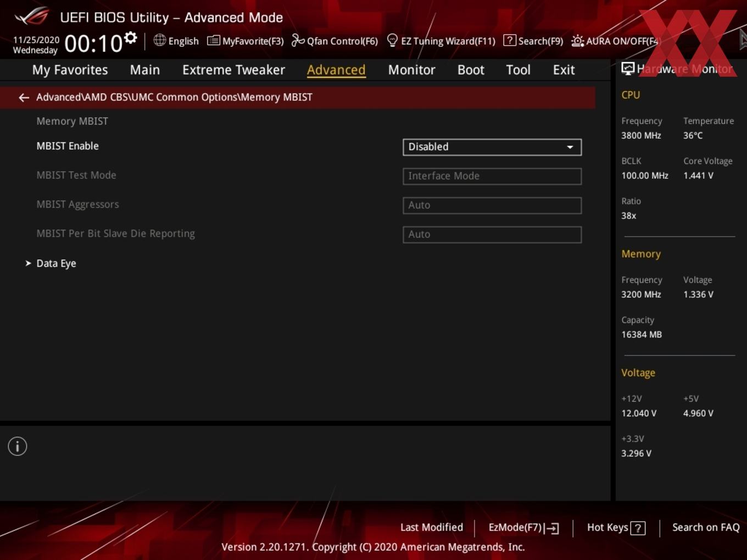Click MBIST Per Bit Slave Die Reporting label
Viewport: 747px width, 560px height.
click(x=115, y=233)
